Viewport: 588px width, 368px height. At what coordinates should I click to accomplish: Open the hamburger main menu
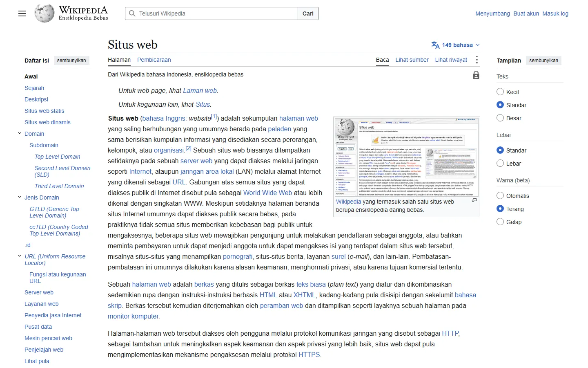[x=22, y=13]
